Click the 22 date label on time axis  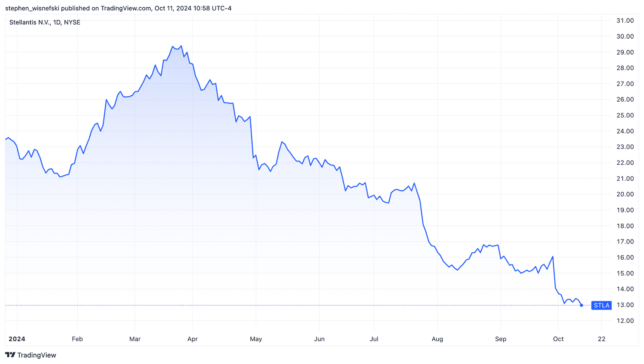coord(602,339)
